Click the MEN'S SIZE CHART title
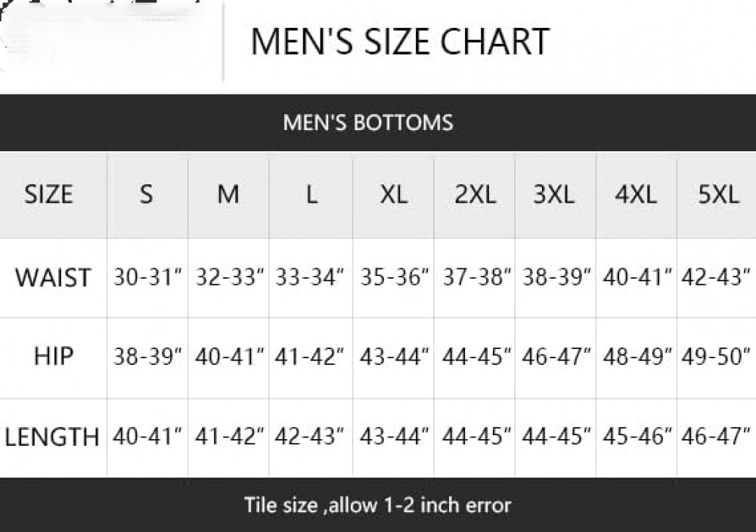Image resolution: width=756 pixels, height=532 pixels. pyautogui.click(x=399, y=42)
